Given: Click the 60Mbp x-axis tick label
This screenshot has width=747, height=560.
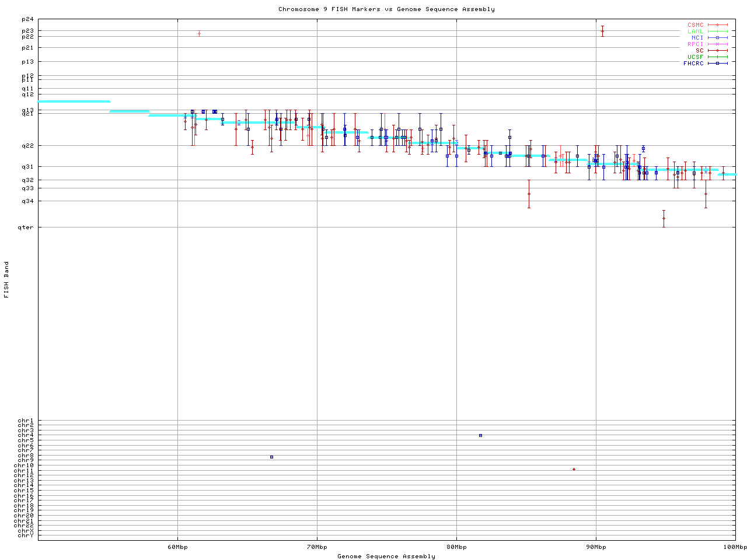Looking at the screenshot, I should coord(177,547).
